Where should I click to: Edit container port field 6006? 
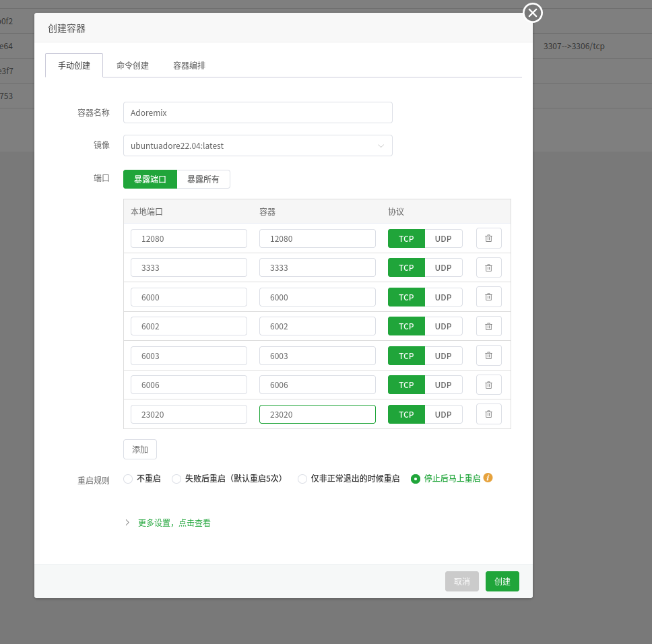[x=317, y=385]
